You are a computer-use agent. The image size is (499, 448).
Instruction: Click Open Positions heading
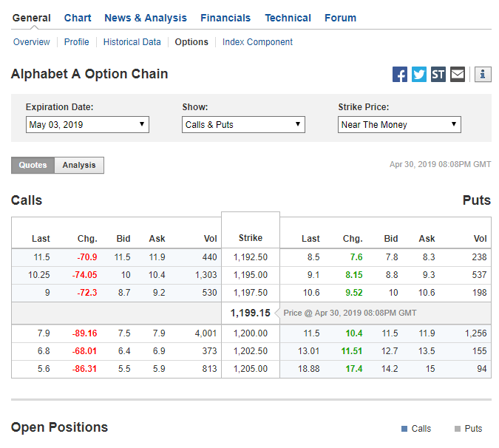60,427
